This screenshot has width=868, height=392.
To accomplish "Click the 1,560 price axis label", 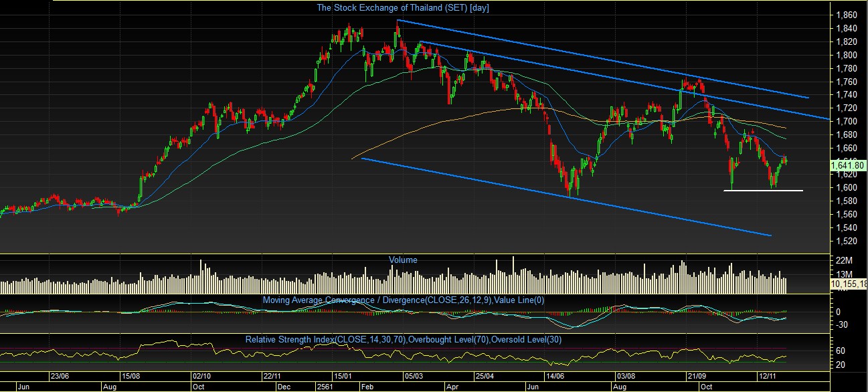I will tap(846, 215).
